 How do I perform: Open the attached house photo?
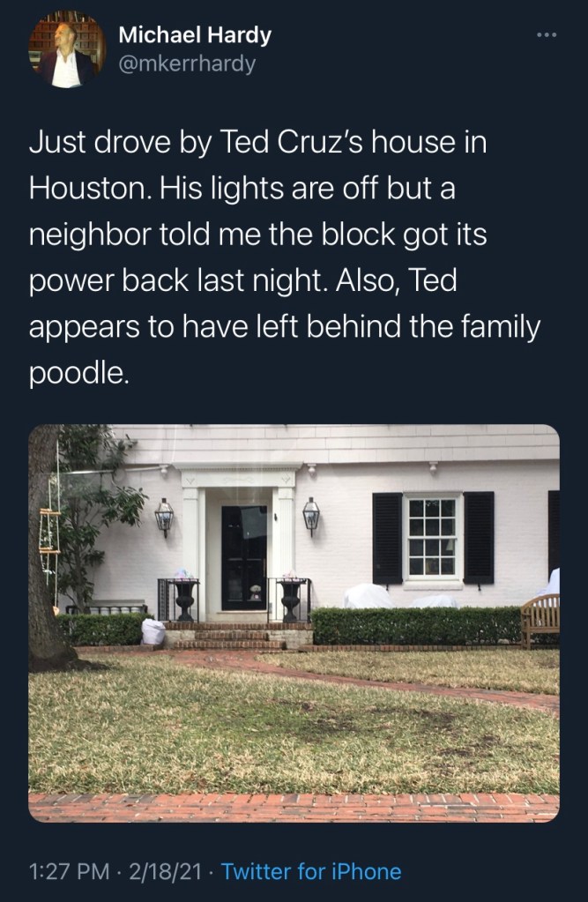click(294, 623)
